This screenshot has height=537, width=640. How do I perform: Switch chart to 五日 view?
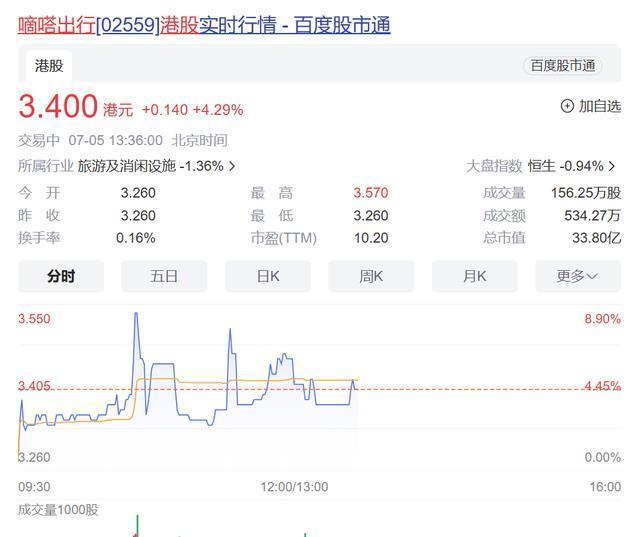click(164, 276)
